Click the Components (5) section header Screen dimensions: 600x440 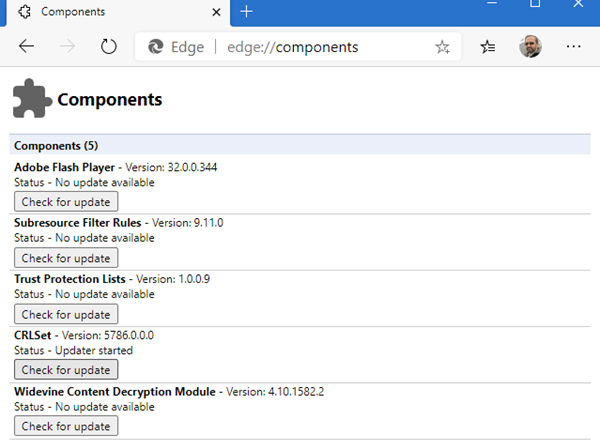point(55,146)
